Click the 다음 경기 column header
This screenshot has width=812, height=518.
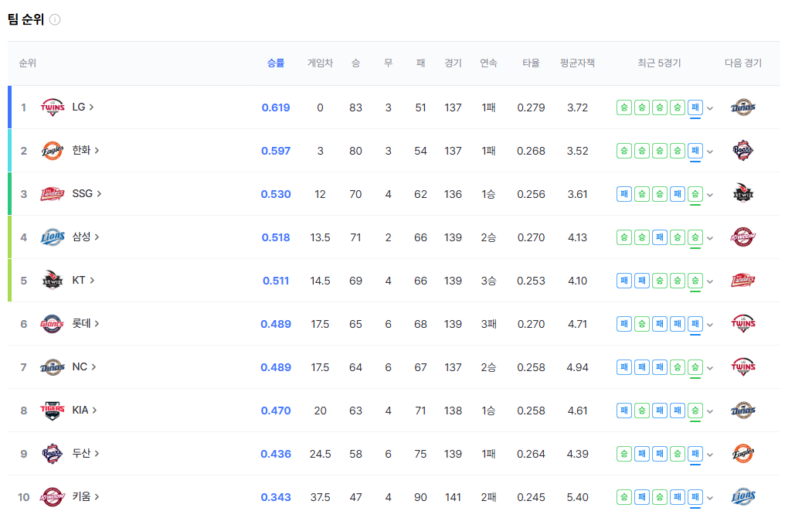[743, 63]
